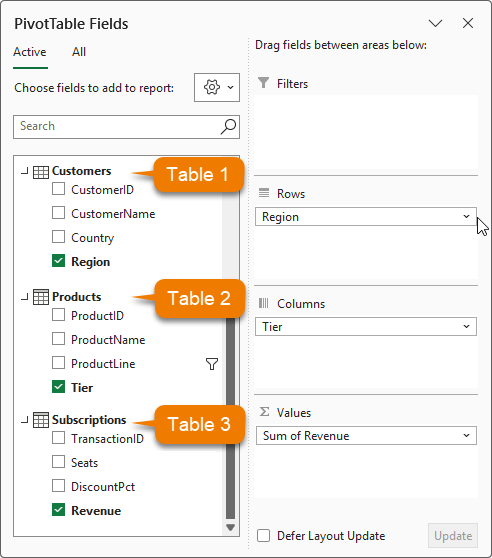Select the Customers table name
492x558 pixels.
tap(81, 171)
